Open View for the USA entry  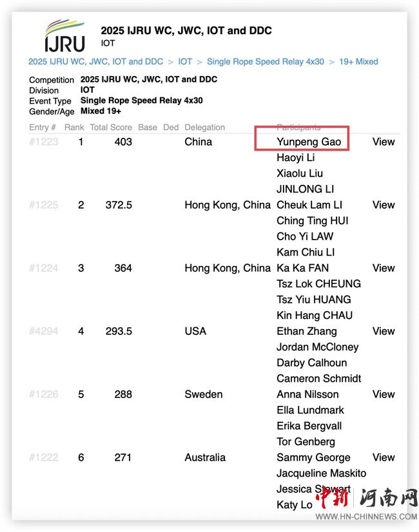coord(384,331)
